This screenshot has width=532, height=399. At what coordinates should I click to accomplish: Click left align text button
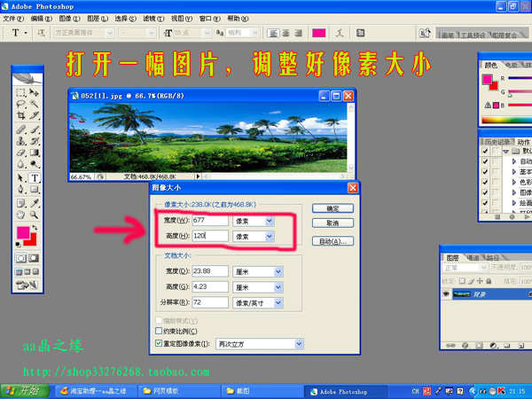pos(273,33)
